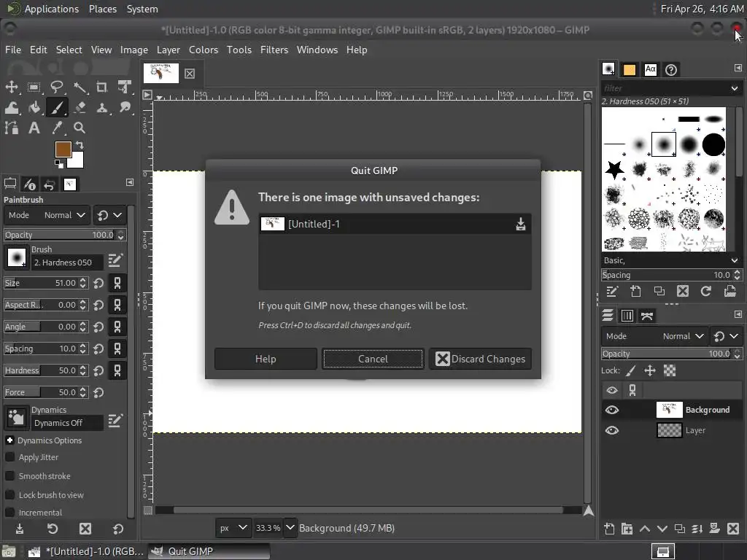747x560 pixels.
Task: Reset colors to default black and white
Action: pyautogui.click(x=58, y=164)
